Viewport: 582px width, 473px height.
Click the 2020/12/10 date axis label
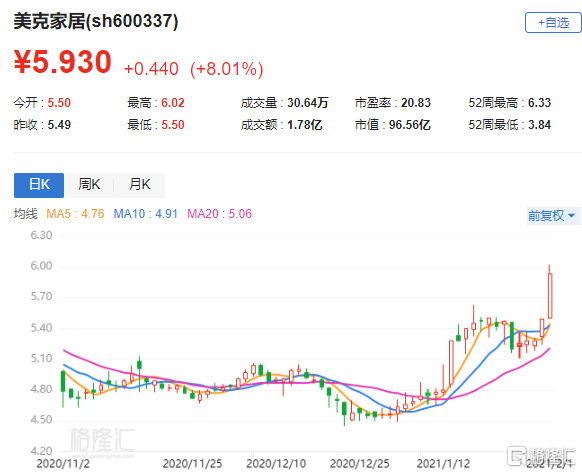point(276,464)
